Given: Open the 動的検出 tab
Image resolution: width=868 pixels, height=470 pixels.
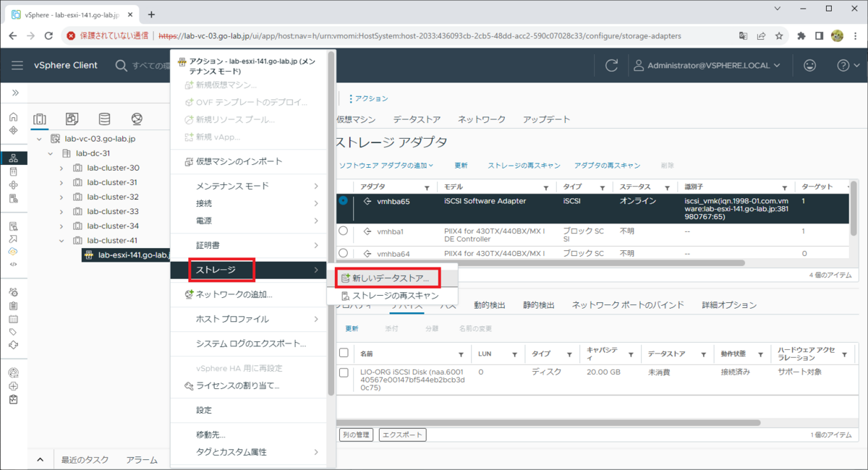Looking at the screenshot, I should (x=490, y=305).
